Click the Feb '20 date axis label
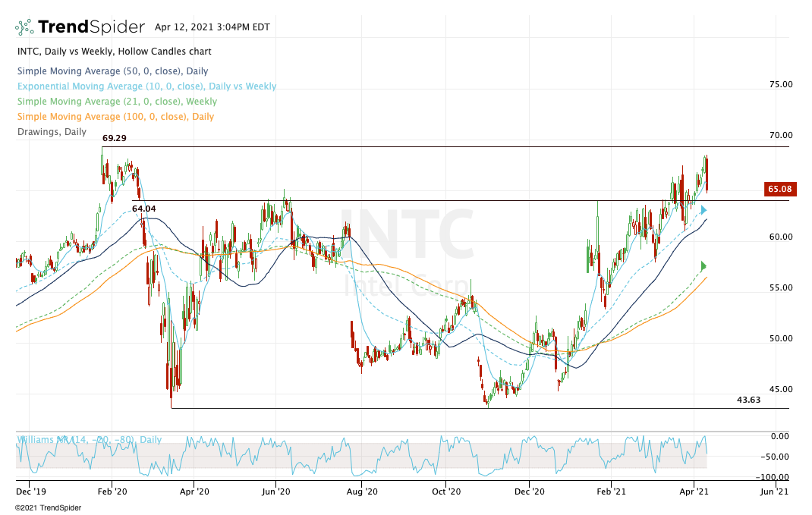The height and width of the screenshot is (515, 812). [x=112, y=491]
